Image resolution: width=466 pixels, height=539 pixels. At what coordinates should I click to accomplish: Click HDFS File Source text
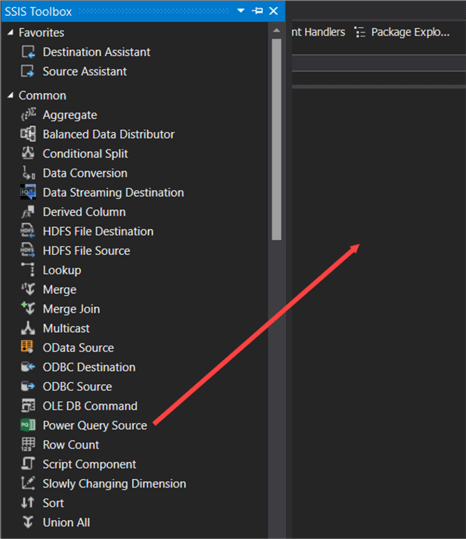(86, 251)
